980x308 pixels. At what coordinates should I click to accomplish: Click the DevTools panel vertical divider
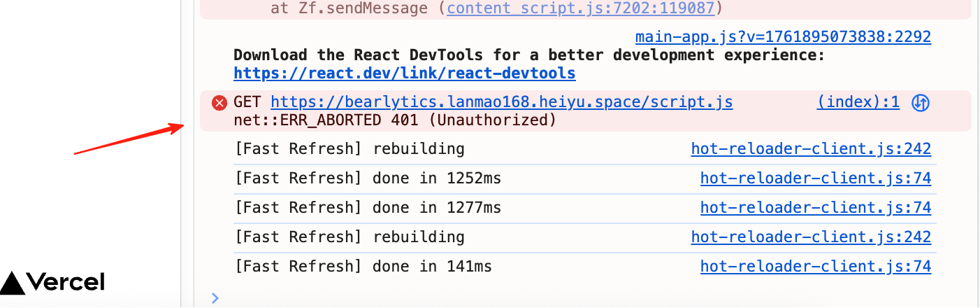click(x=181, y=154)
